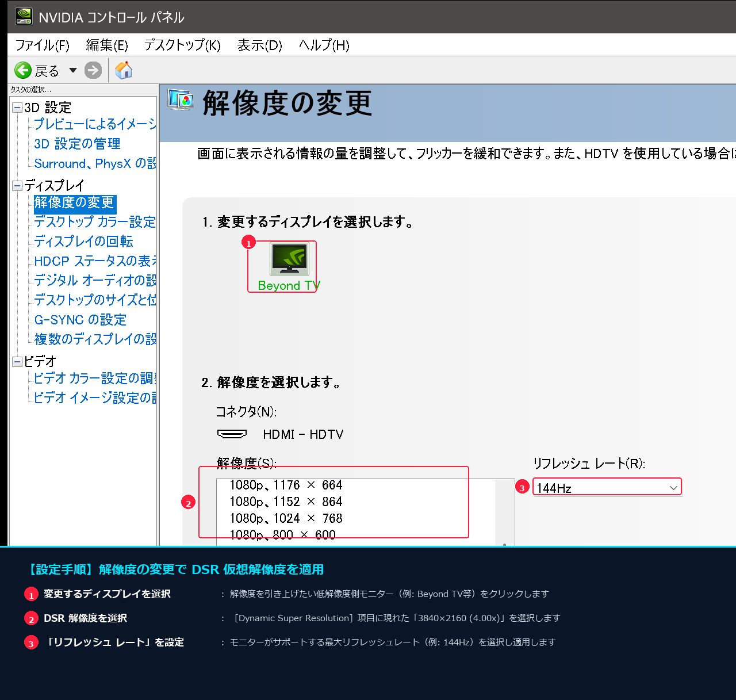Click the Home icon in toolbar

124,70
